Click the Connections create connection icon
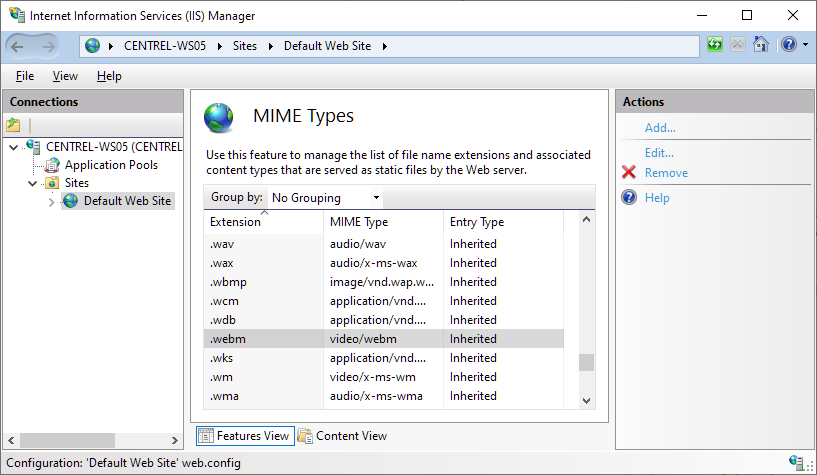This screenshot has width=817, height=475. (13, 125)
